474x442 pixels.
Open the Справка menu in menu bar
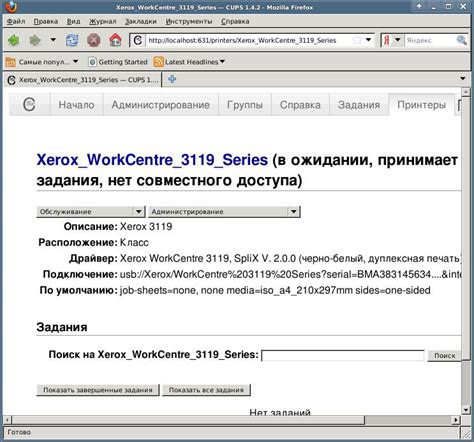235,21
